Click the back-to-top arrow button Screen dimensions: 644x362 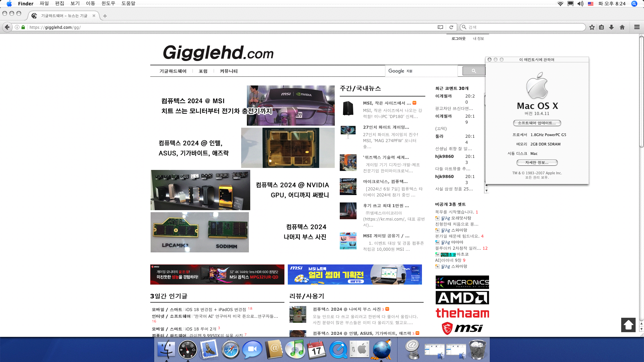pyautogui.click(x=628, y=325)
